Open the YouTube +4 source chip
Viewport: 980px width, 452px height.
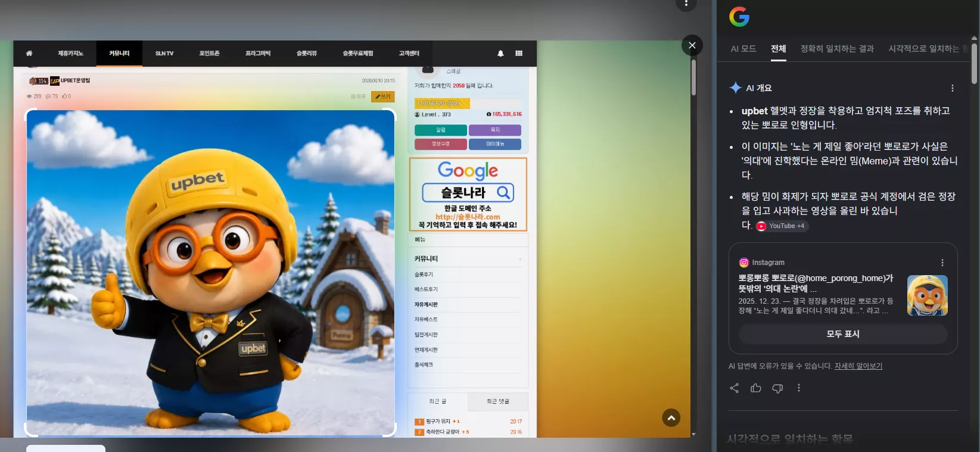[x=781, y=226]
